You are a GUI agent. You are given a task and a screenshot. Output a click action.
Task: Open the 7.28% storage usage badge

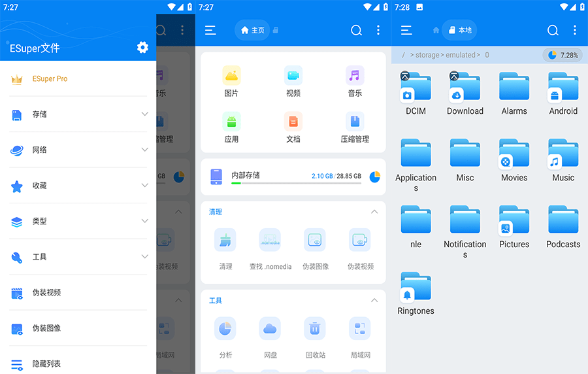tap(563, 55)
